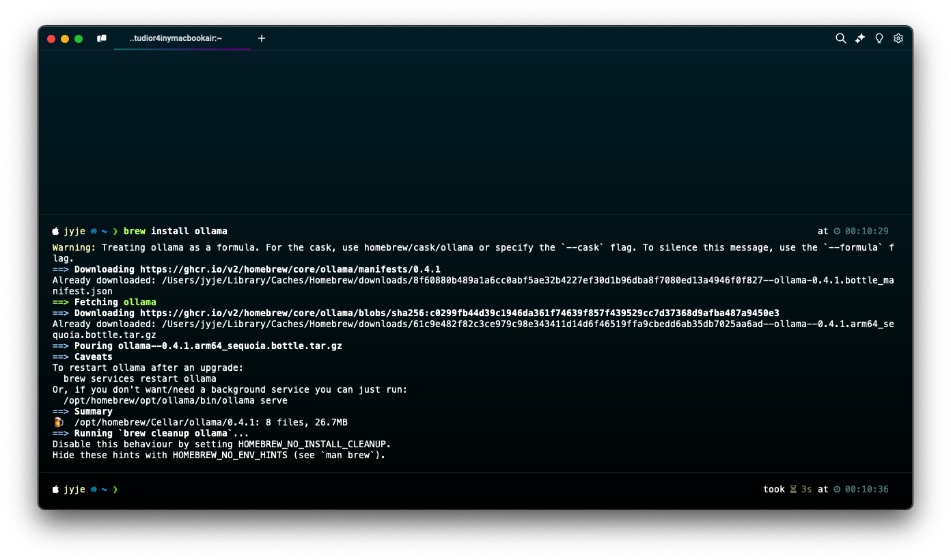
Task: Maximize the window with the green button
Action: (x=79, y=39)
